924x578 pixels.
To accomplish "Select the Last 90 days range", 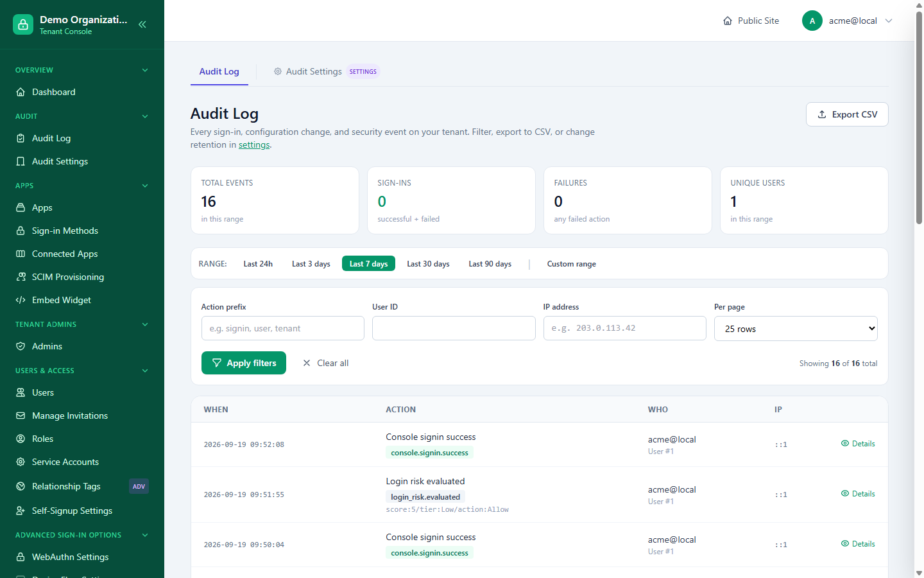I will [x=490, y=264].
